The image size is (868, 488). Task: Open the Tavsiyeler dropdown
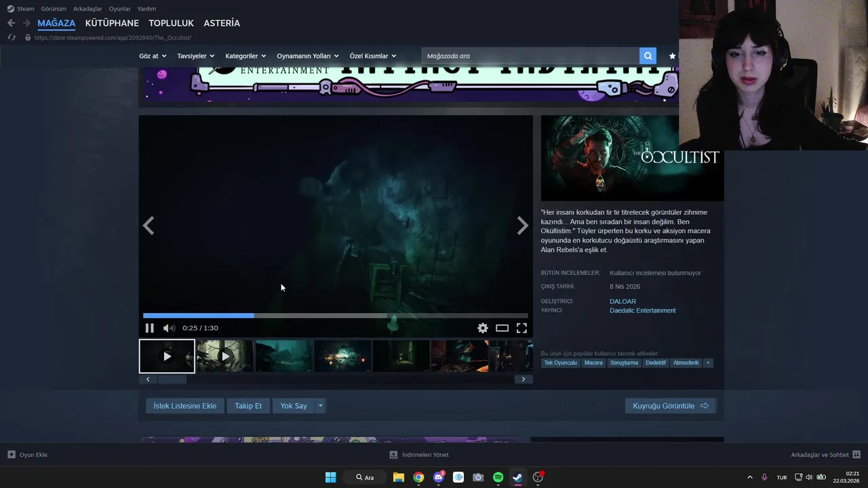(x=196, y=56)
